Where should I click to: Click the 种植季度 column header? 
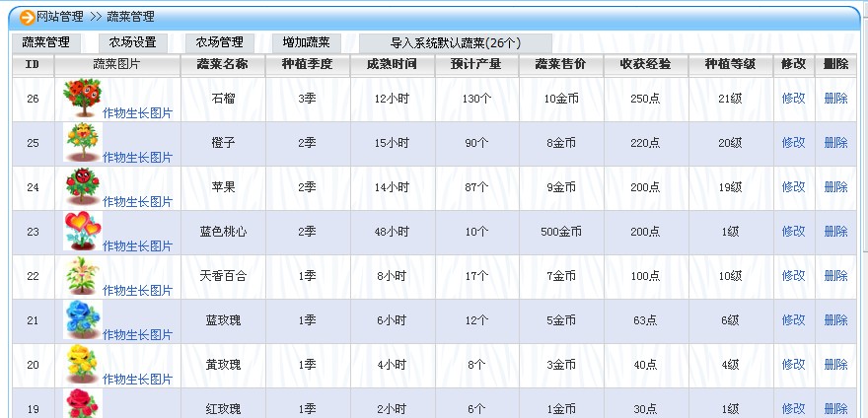pos(307,65)
